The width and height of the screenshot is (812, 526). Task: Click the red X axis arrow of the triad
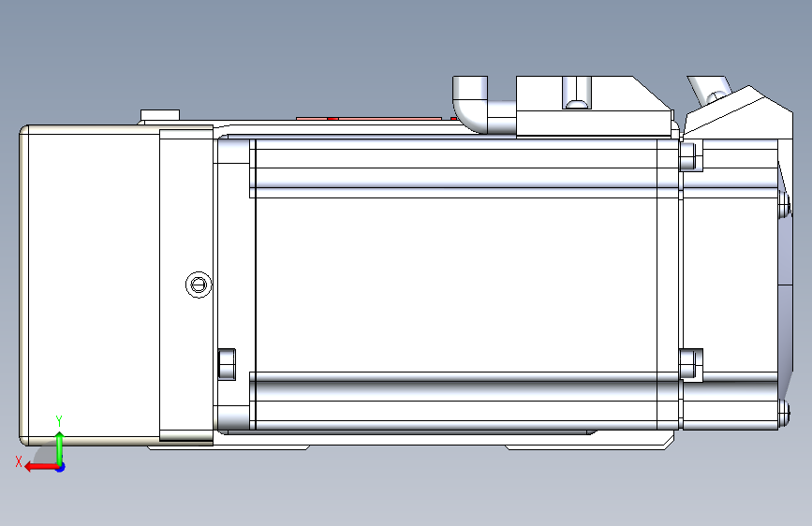click(40, 467)
